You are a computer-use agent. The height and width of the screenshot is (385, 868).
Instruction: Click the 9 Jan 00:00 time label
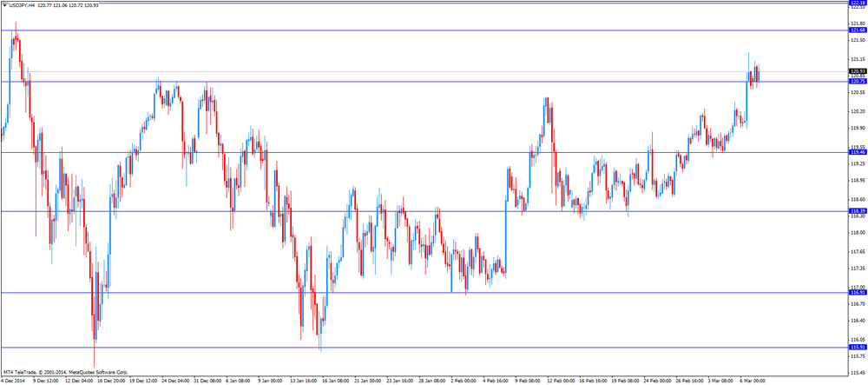[x=271, y=382]
